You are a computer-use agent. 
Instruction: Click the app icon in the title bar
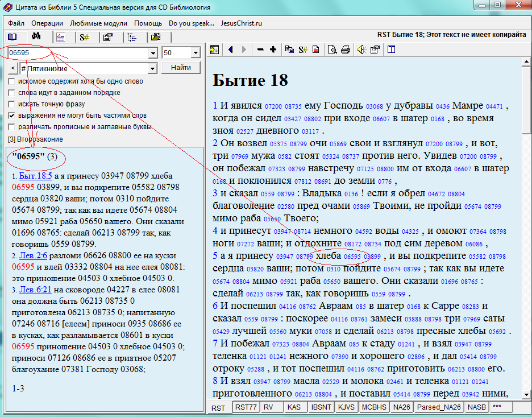pyautogui.click(x=8, y=7)
